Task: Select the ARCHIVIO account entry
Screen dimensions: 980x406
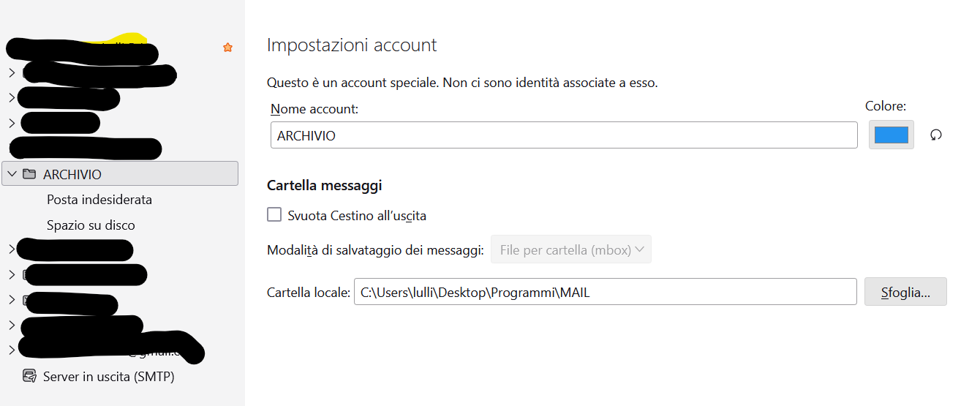Action: coord(72,174)
